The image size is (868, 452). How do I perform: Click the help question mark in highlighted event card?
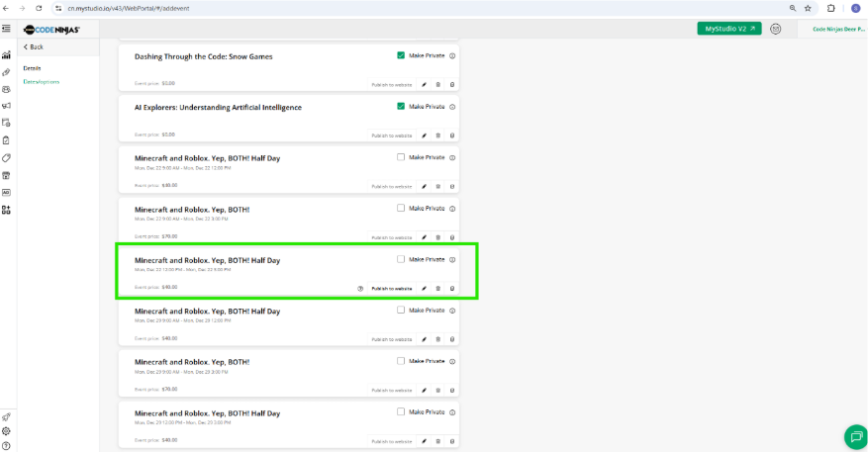pyautogui.click(x=360, y=288)
